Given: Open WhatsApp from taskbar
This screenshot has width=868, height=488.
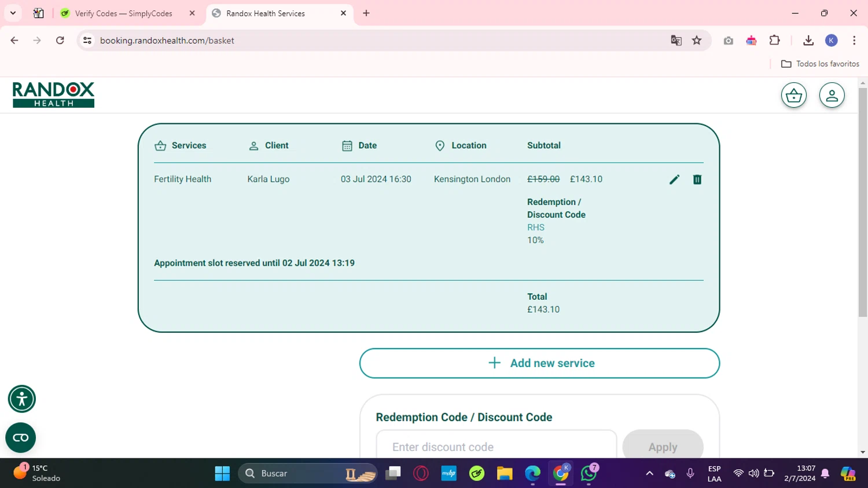Looking at the screenshot, I should (589, 474).
